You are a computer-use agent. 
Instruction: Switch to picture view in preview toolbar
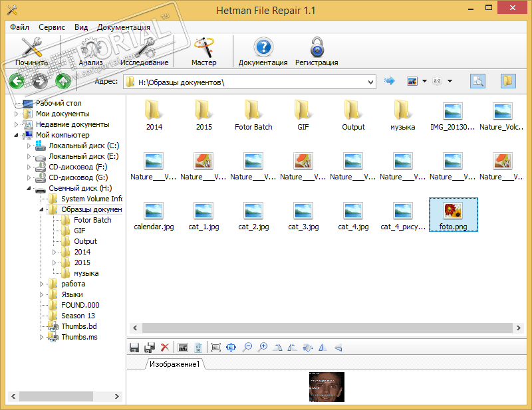[x=183, y=348]
